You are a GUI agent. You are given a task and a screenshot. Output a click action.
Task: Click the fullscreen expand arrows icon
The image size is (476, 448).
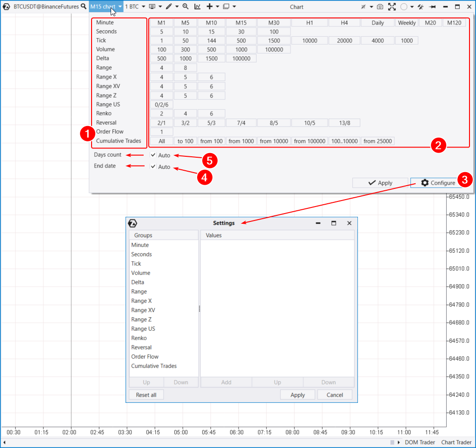[392, 7]
